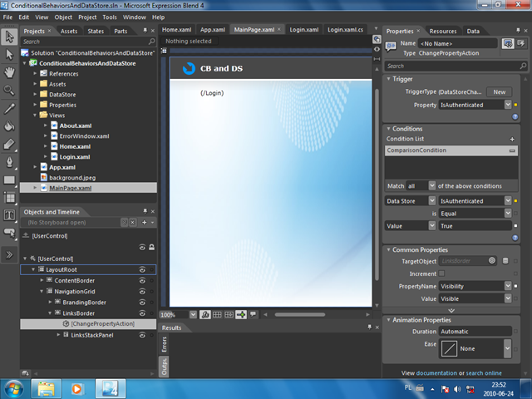This screenshot has height=399, width=532.
Task: Toggle visibility of BrandingBorder
Action: [142, 303]
